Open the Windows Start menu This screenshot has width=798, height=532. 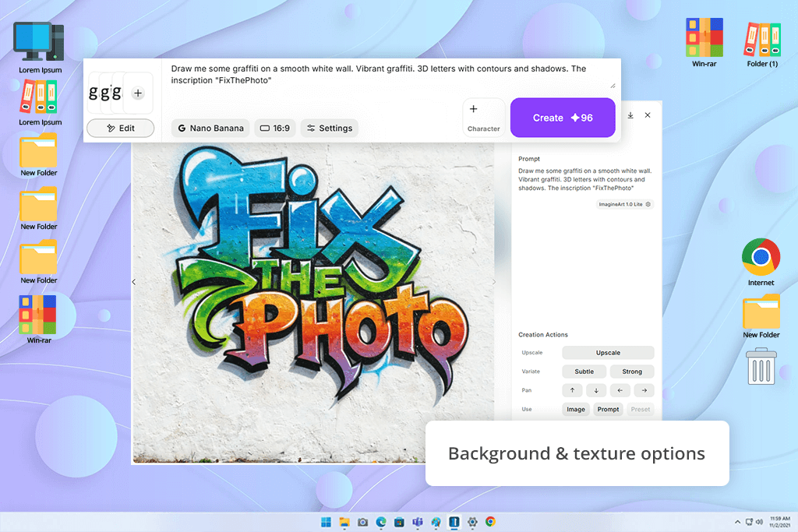pos(327,522)
